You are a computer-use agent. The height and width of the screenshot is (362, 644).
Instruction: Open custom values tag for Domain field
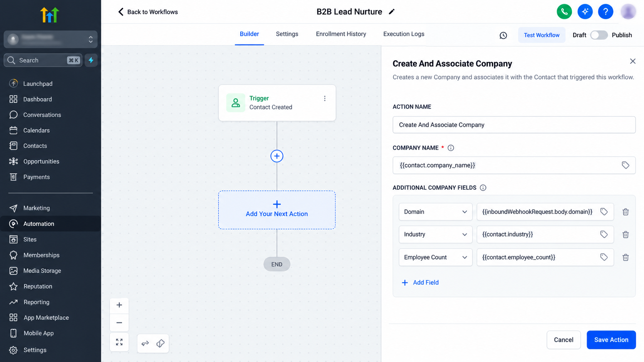[x=604, y=212]
